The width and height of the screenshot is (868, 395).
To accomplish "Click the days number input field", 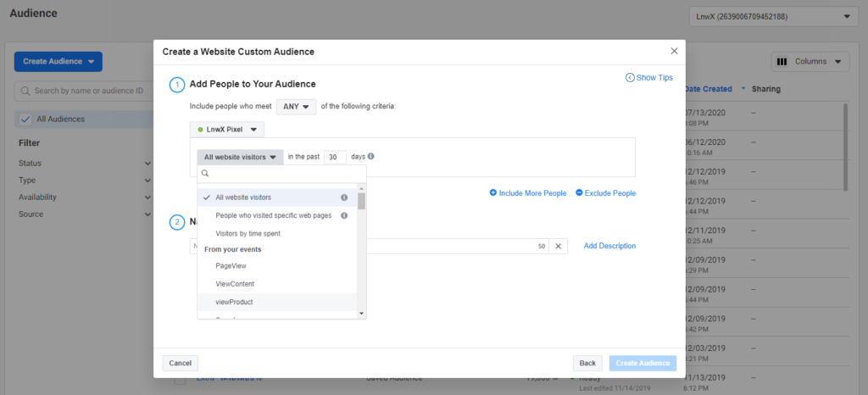I will point(335,157).
